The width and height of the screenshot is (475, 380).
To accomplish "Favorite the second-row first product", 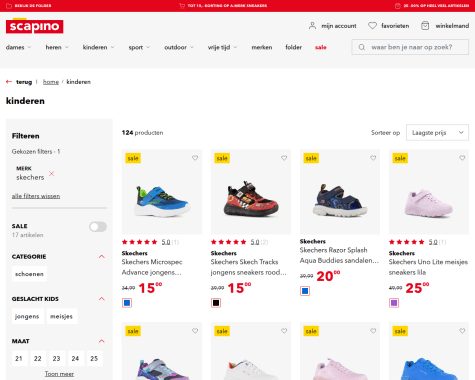I will coord(195,331).
